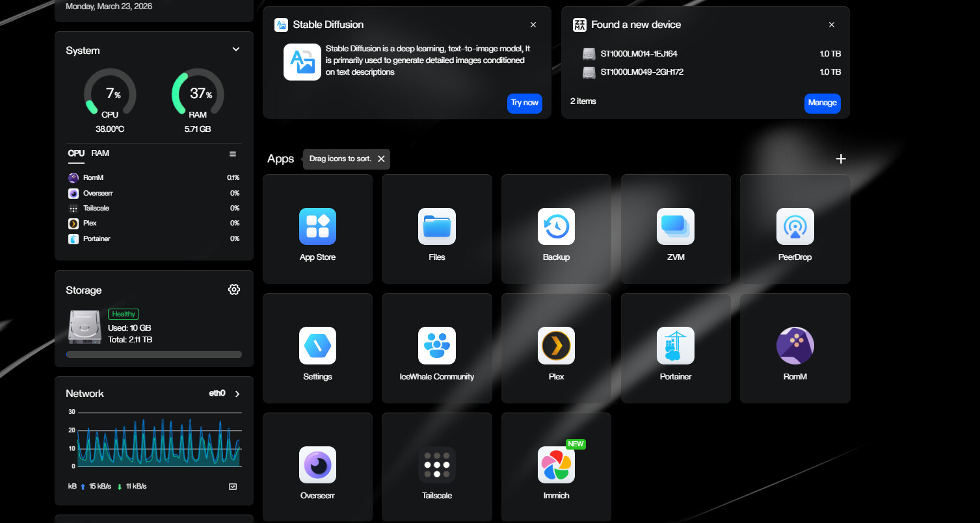
Task: Open the ZVM app
Action: (675, 226)
